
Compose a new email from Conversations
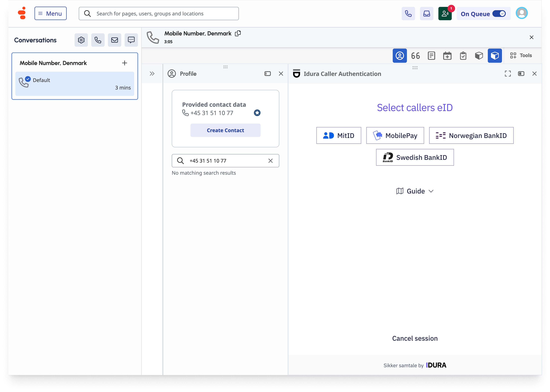[114, 40]
